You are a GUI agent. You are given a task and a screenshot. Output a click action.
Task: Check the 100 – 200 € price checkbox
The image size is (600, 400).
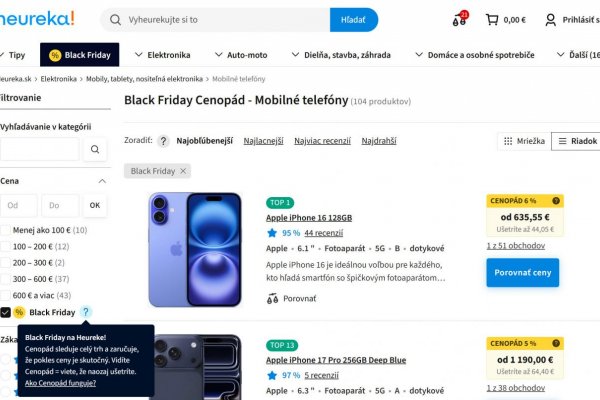click(x=6, y=246)
